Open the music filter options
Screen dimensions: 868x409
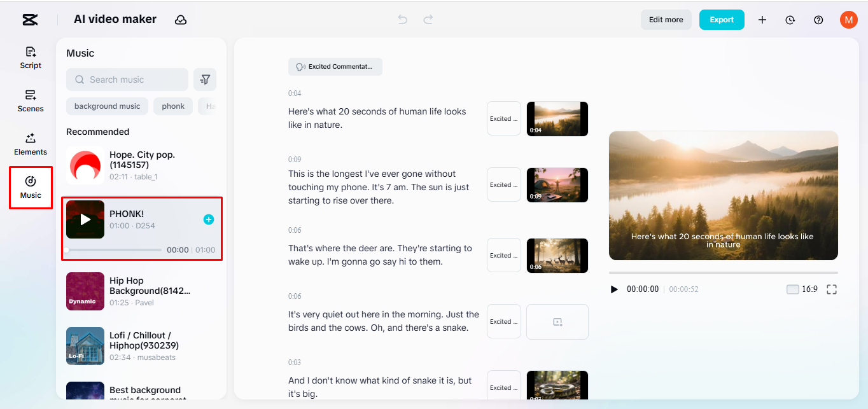tap(205, 80)
